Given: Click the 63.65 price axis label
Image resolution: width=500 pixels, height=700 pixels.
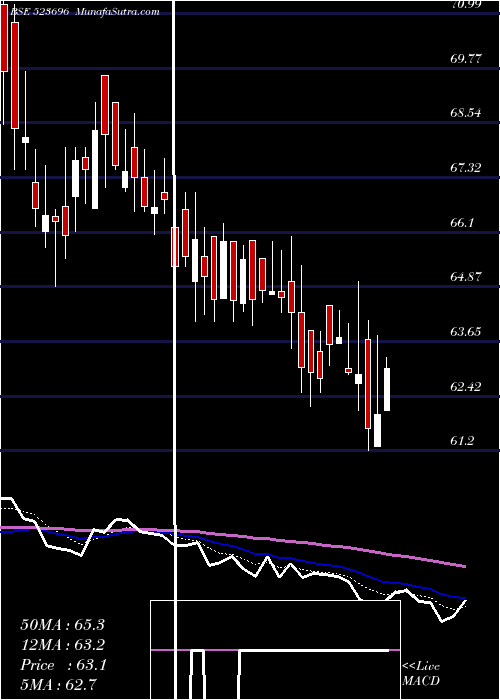Looking at the screenshot, I should click(465, 332).
